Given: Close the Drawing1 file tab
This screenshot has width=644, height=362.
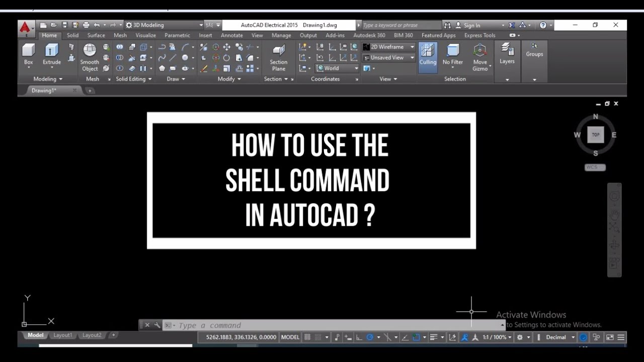Looking at the screenshot, I should click(74, 90).
